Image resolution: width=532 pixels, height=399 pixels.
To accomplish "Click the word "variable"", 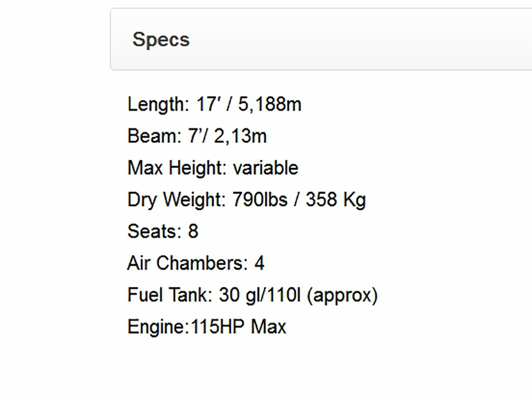I will coord(265,168).
